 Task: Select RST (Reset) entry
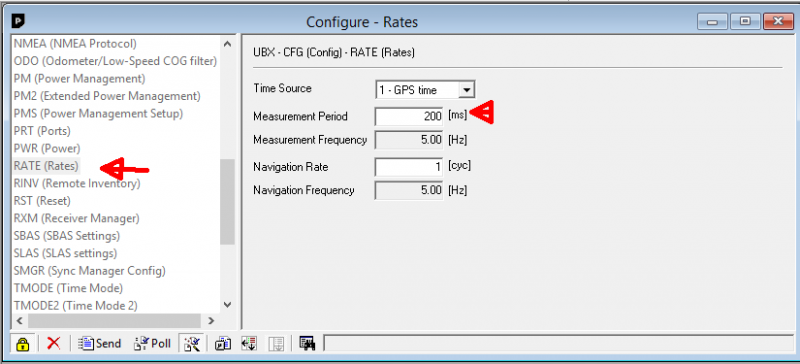[42, 201]
